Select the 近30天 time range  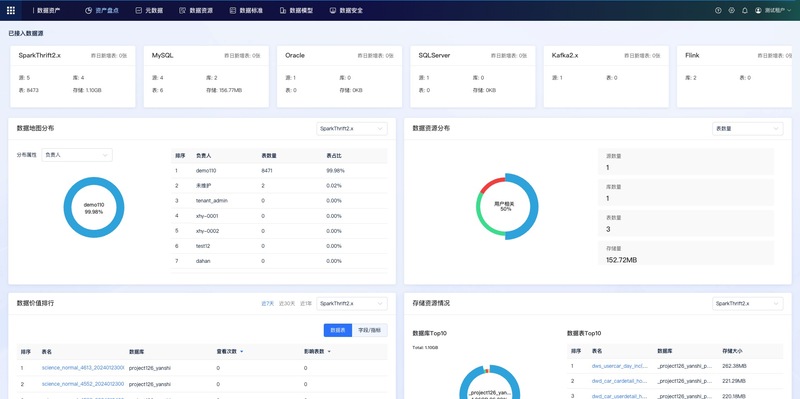287,304
